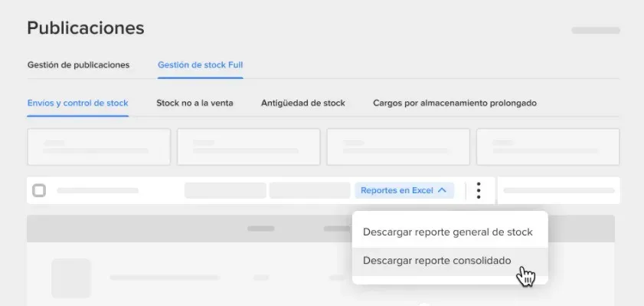Image resolution: width=644 pixels, height=306 pixels.
Task: Choose Descargar reporte consolidado
Action: pos(449,262)
